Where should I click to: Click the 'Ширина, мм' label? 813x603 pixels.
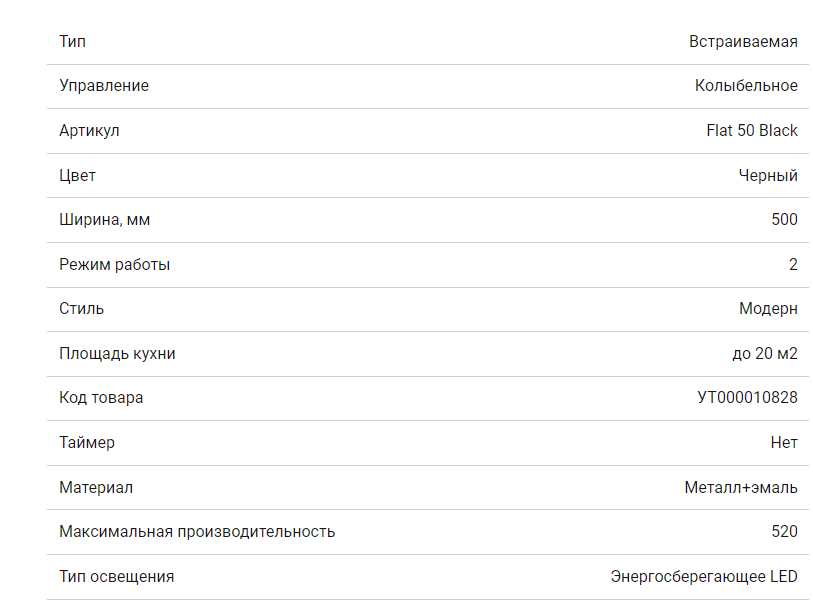[104, 219]
